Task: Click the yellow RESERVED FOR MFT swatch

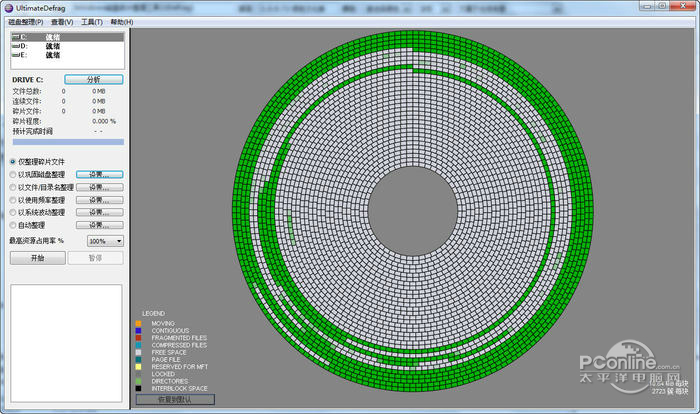Action: 138,366
